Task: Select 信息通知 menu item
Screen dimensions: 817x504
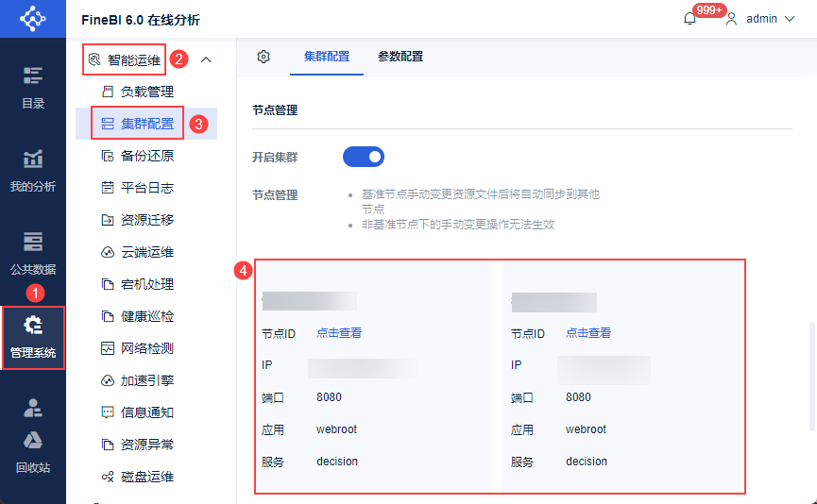Action: coord(146,412)
